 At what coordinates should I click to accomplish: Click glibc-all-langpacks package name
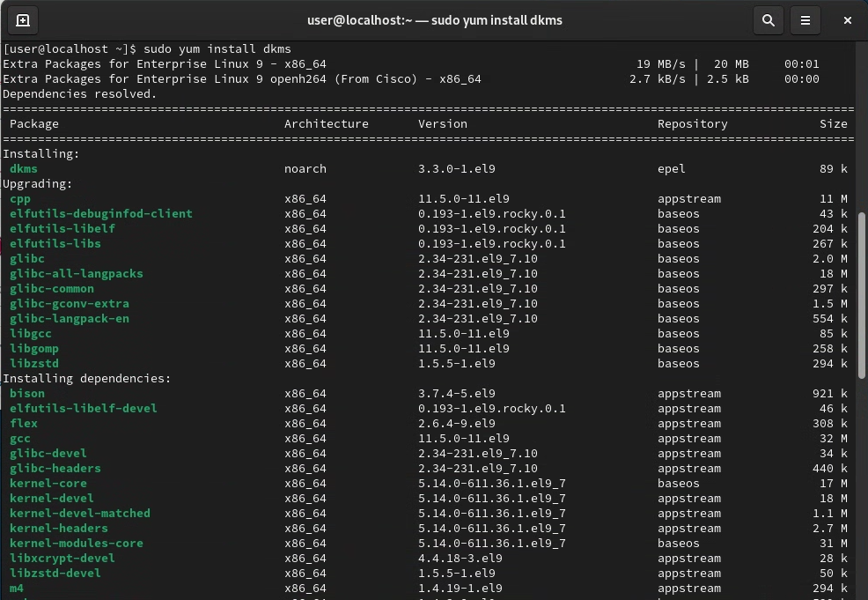click(x=76, y=274)
